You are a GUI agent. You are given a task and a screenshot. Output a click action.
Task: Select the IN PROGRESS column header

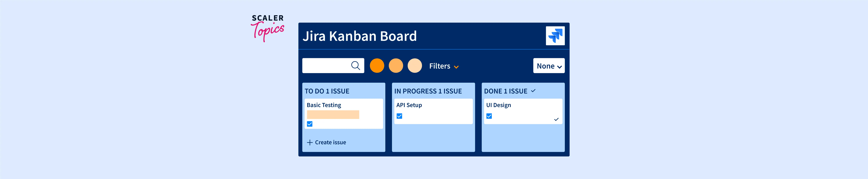pyautogui.click(x=428, y=91)
